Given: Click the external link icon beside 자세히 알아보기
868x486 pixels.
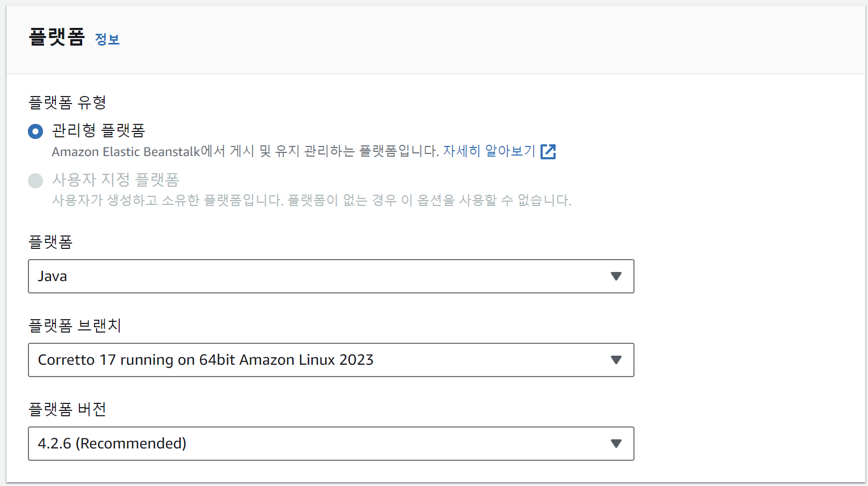Looking at the screenshot, I should point(548,152).
